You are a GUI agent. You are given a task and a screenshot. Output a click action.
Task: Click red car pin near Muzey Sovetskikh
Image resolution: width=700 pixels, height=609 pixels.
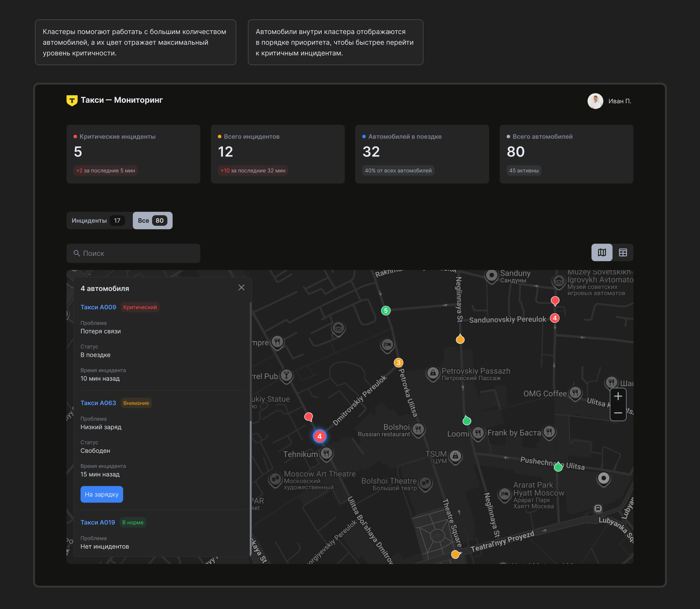pyautogui.click(x=555, y=301)
